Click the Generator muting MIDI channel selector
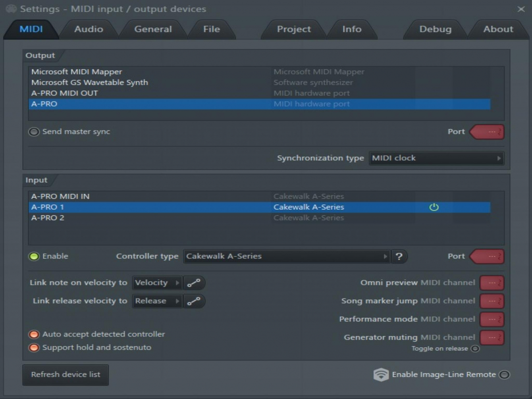532x399 pixels. 492,337
